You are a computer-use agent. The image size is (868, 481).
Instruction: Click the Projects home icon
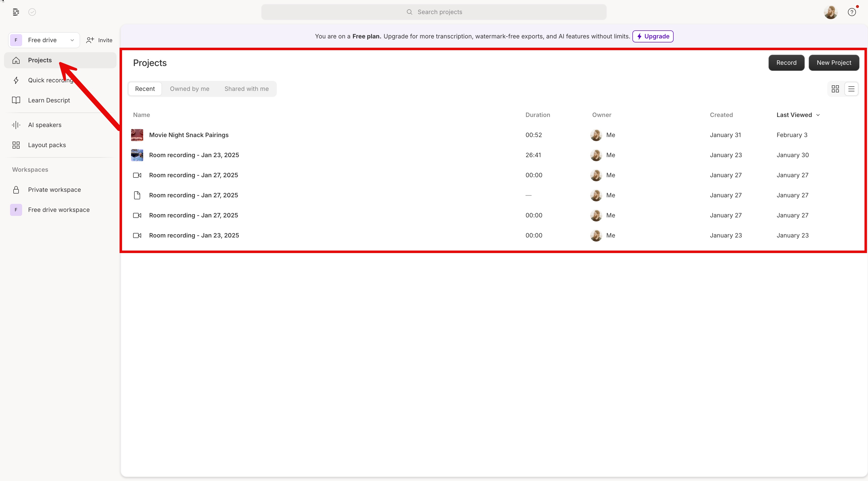tap(16, 60)
